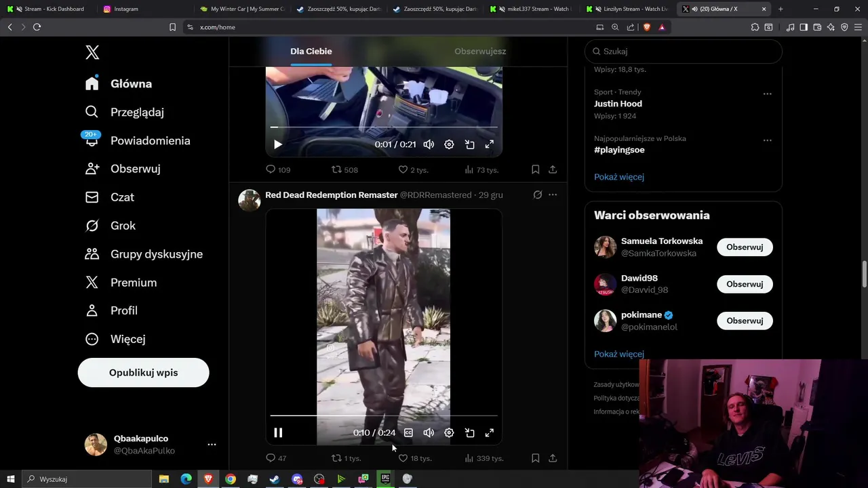
Task: View stats showing 73 tys.
Action: pyautogui.click(x=481, y=169)
